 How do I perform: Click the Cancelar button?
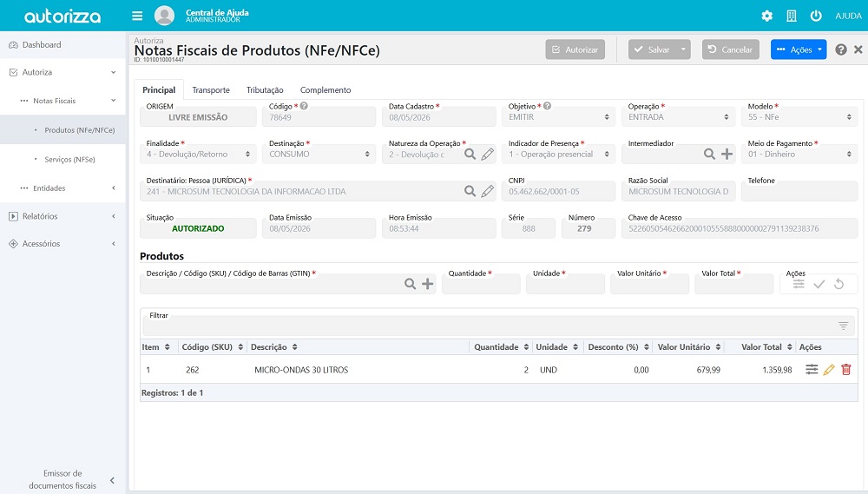point(730,49)
